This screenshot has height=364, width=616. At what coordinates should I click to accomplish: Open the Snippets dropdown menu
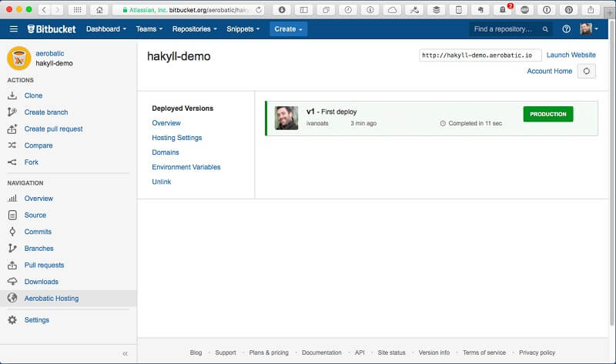point(243,29)
